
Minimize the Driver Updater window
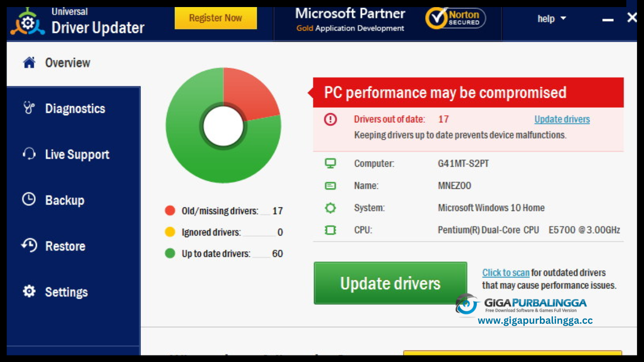tap(608, 19)
